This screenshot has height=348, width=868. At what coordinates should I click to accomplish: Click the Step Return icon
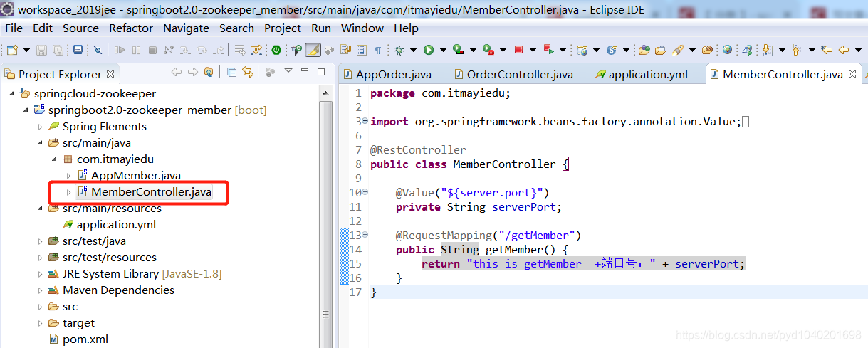pos(219,50)
